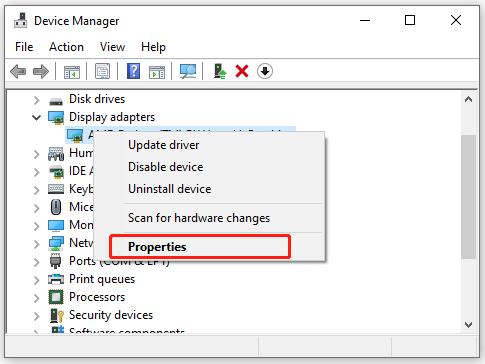
Task: Expand the Security devices node
Action: click(x=36, y=316)
